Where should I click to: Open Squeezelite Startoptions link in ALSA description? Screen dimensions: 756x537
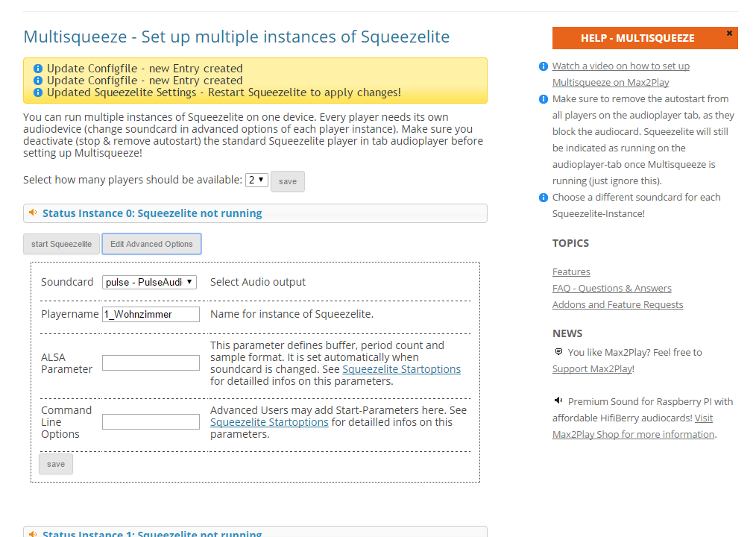[x=401, y=369]
